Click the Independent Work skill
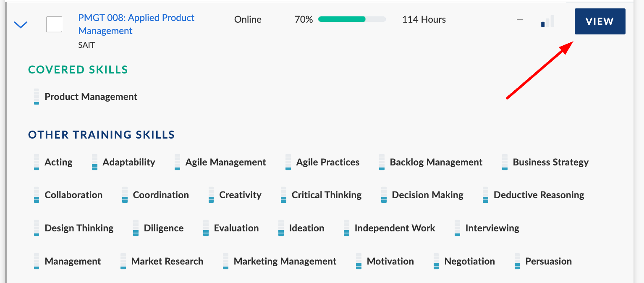This screenshot has width=644, height=283. [x=395, y=228]
